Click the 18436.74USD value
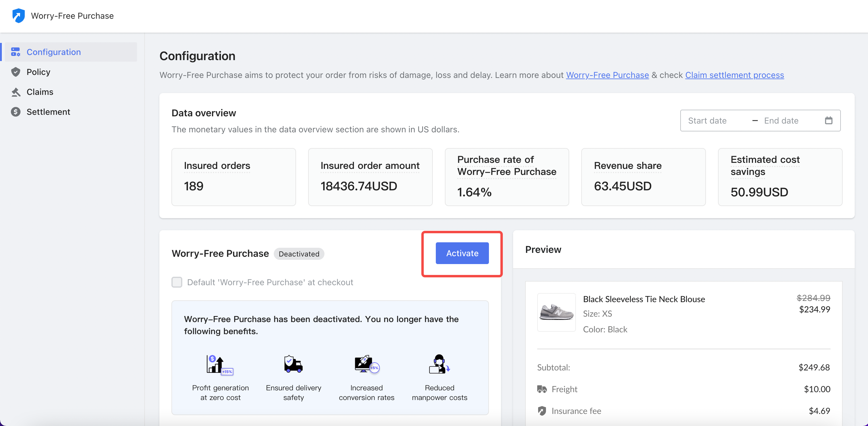The image size is (868, 426). point(359,186)
